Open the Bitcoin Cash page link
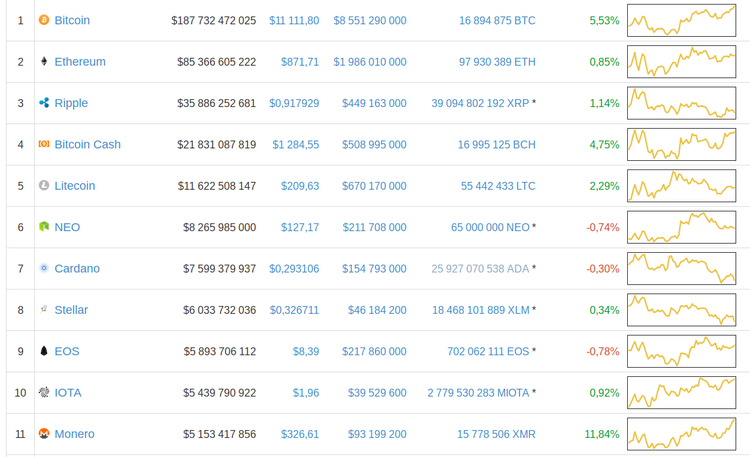This screenshot has height=457, width=750. (88, 145)
